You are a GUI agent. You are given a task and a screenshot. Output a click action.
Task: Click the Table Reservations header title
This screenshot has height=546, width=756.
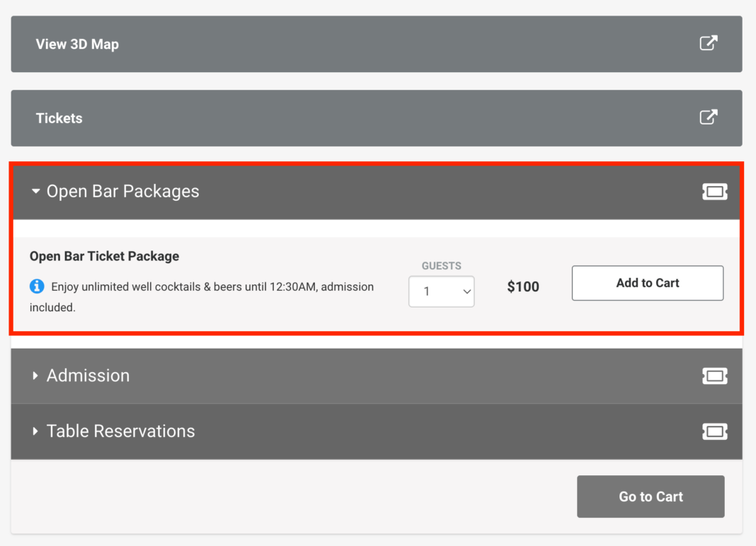click(x=120, y=431)
